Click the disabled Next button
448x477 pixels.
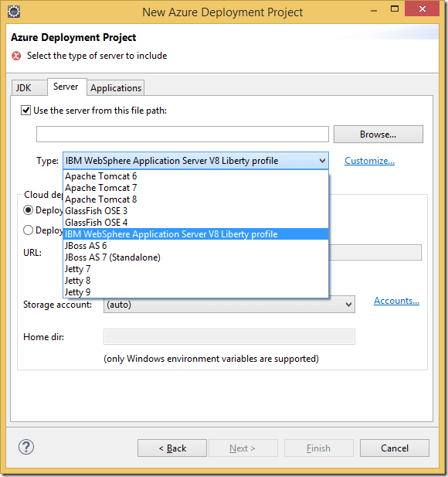(x=243, y=448)
